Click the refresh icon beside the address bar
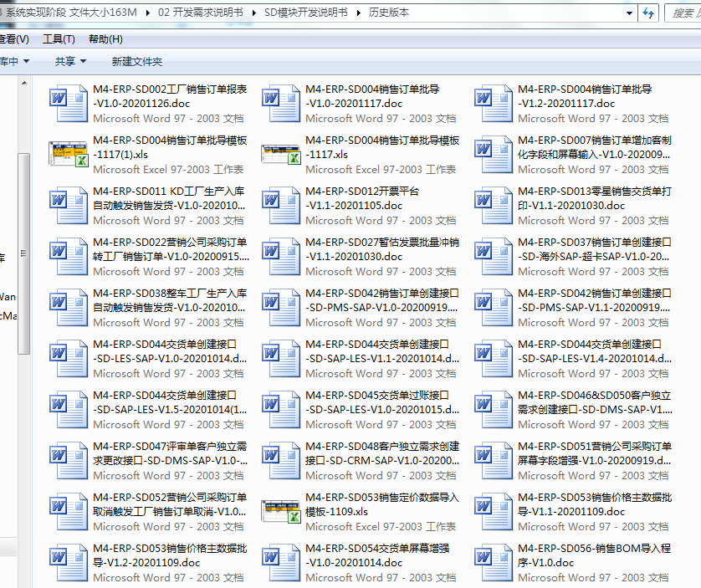 [x=647, y=13]
